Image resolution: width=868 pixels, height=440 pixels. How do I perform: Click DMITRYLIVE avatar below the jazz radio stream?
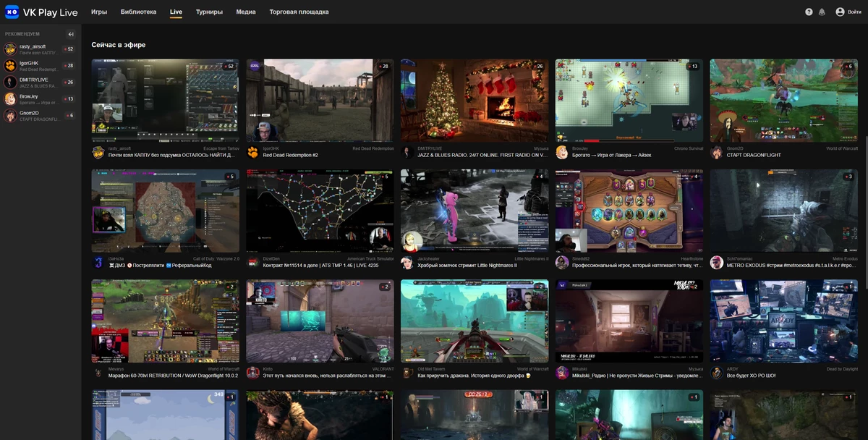[407, 152]
